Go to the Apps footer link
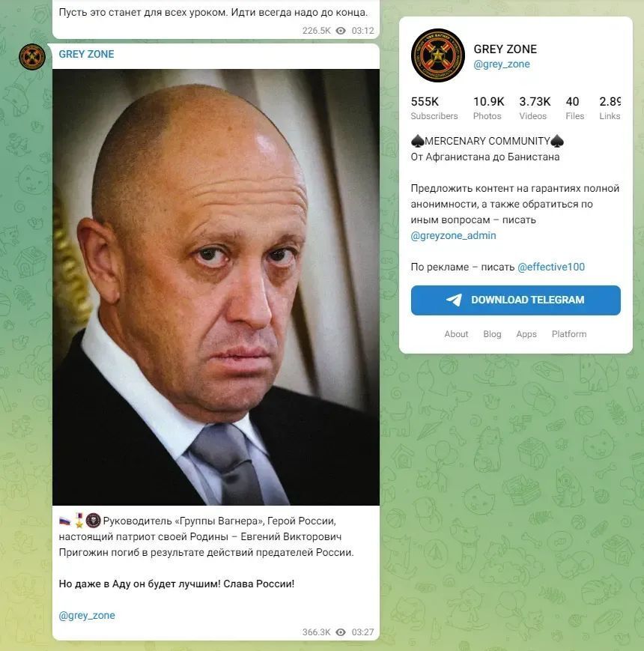The image size is (644, 651). (526, 334)
